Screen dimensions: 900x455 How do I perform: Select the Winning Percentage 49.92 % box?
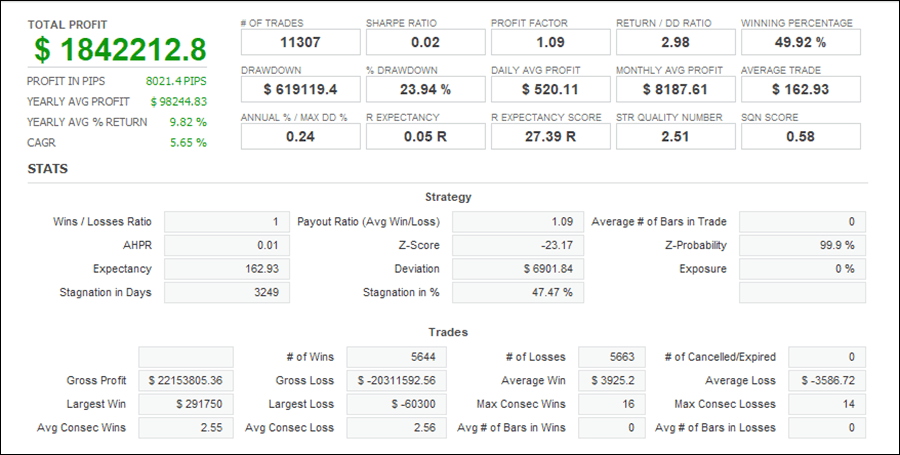coord(800,42)
